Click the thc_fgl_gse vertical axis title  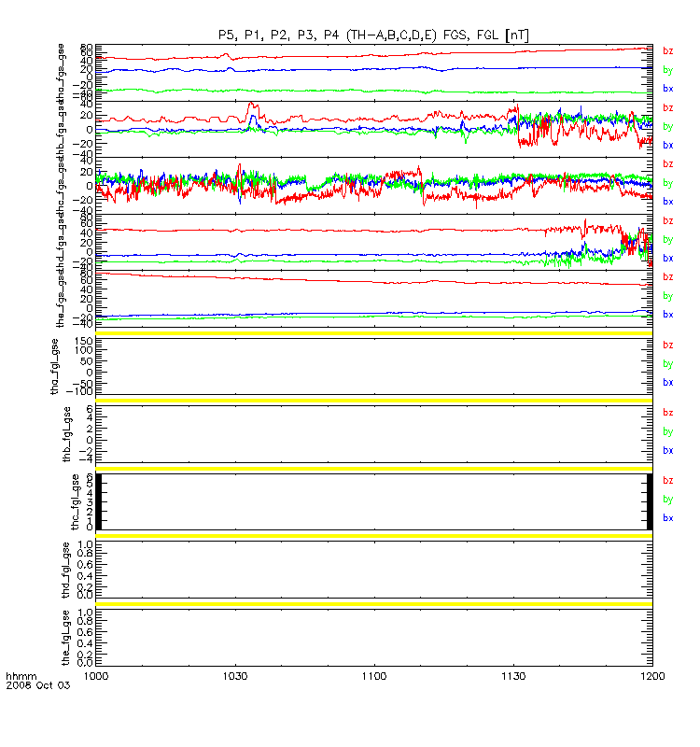[76, 501]
